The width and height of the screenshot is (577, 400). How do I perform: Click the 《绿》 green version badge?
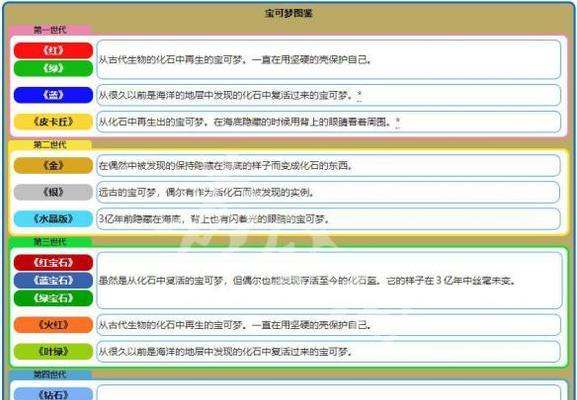click(53, 68)
